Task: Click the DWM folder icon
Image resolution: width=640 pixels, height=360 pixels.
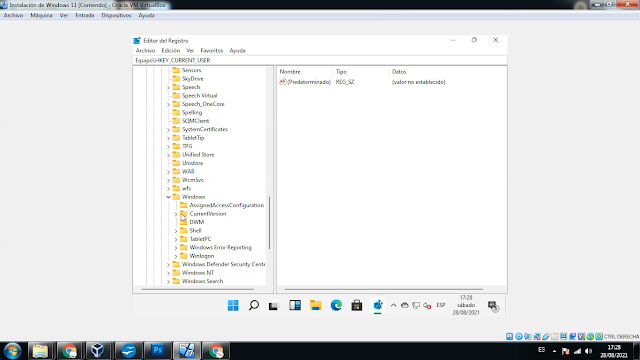Action: click(184, 222)
